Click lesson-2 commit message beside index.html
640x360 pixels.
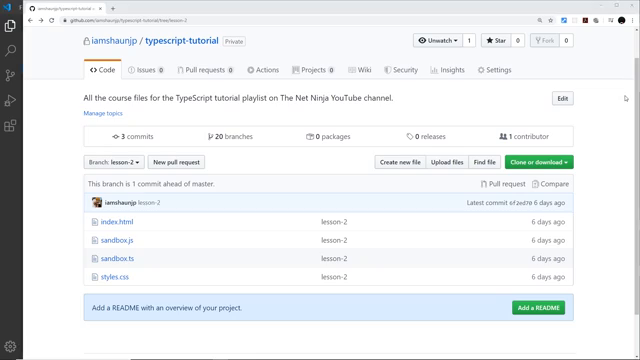tap(334, 222)
